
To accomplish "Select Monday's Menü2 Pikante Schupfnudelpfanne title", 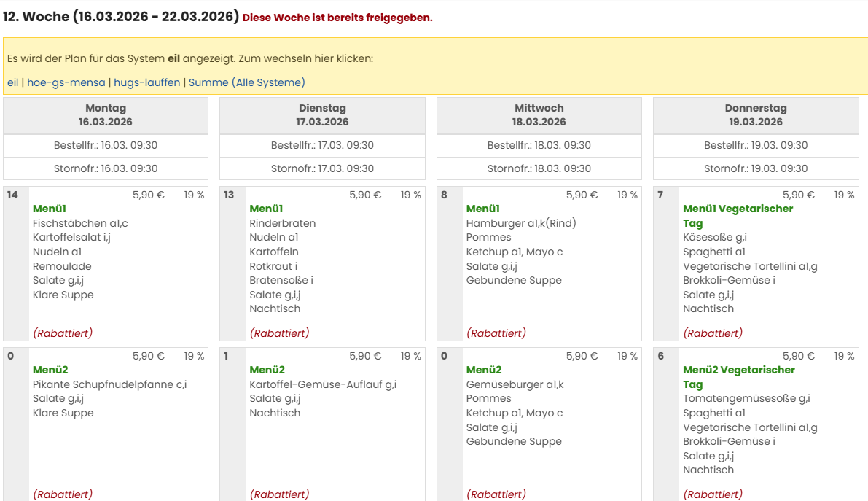I will (50, 370).
